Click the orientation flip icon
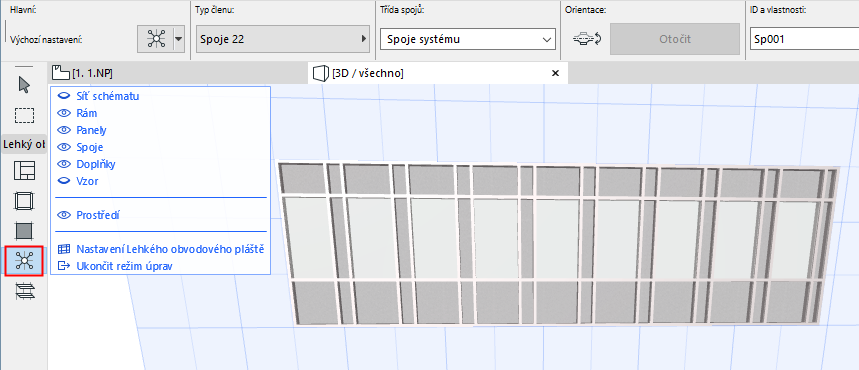Screen dimensions: 859x370 587,39
